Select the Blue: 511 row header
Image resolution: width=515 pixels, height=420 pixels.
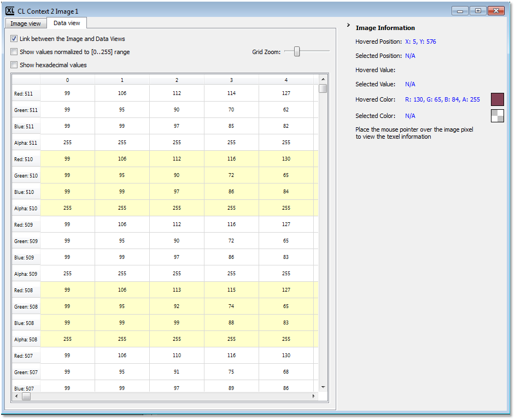pos(26,126)
